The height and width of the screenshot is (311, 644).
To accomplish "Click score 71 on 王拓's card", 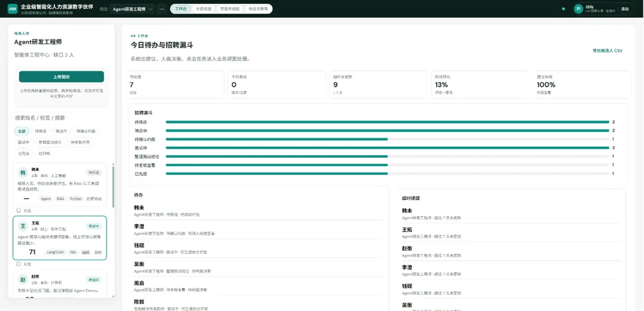I will 32,252.
